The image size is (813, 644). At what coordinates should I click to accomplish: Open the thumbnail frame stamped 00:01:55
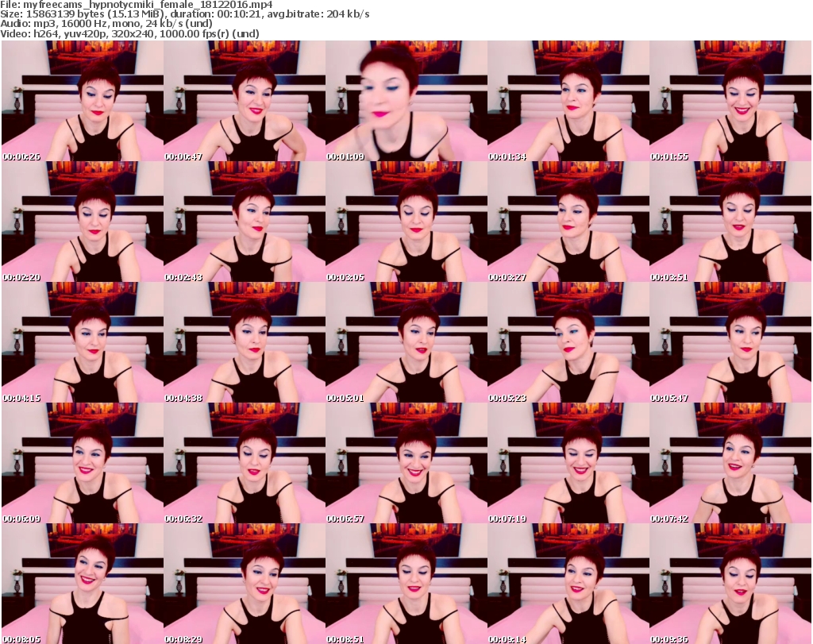pos(730,101)
